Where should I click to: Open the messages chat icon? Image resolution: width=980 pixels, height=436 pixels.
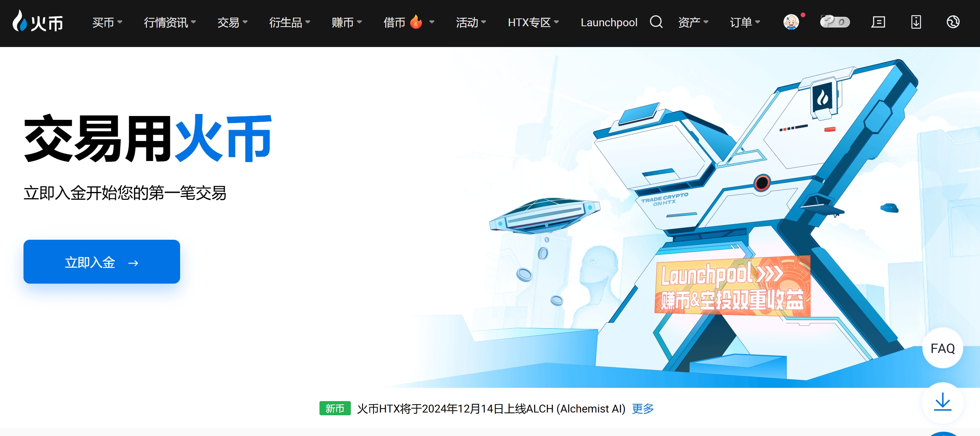point(878,22)
